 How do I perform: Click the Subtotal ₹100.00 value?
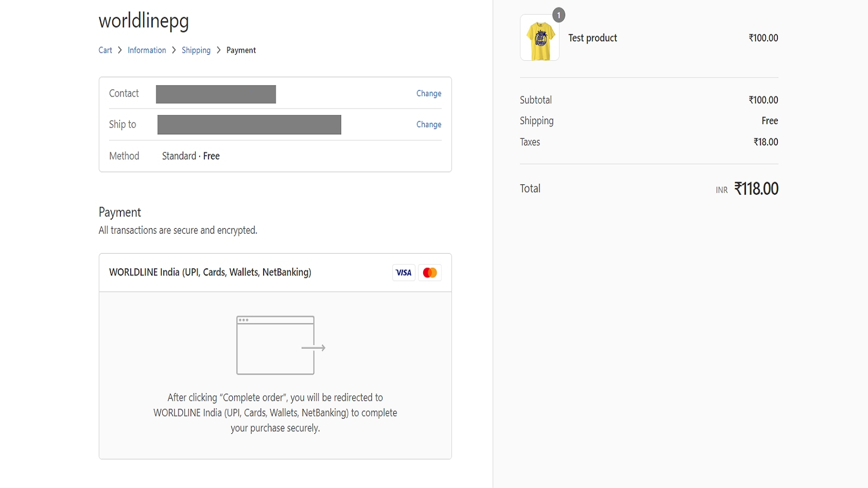click(x=763, y=100)
